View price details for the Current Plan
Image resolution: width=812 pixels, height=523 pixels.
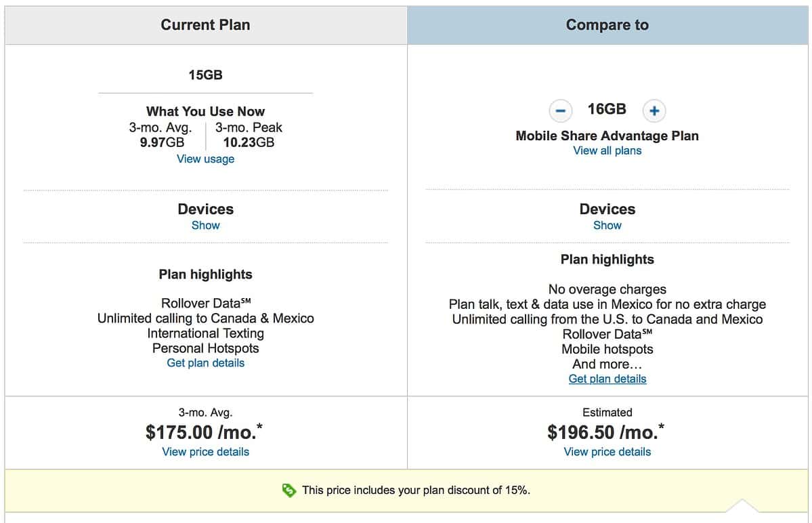point(205,451)
